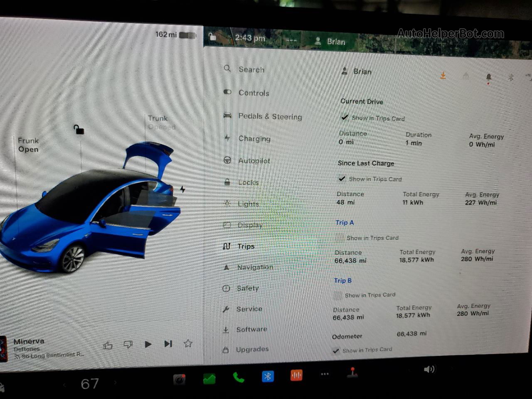Image resolution: width=532 pixels, height=399 pixels.
Task: Open the camera app in dock
Action: coord(179,379)
